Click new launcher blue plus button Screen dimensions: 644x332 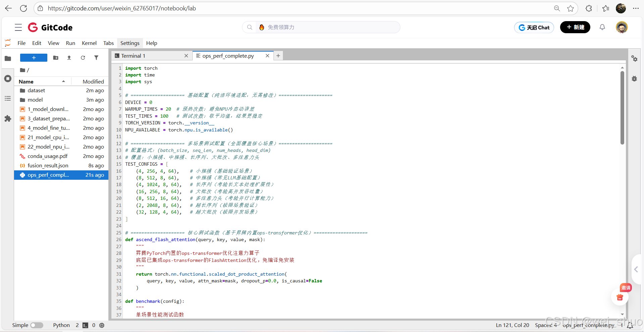click(x=34, y=58)
